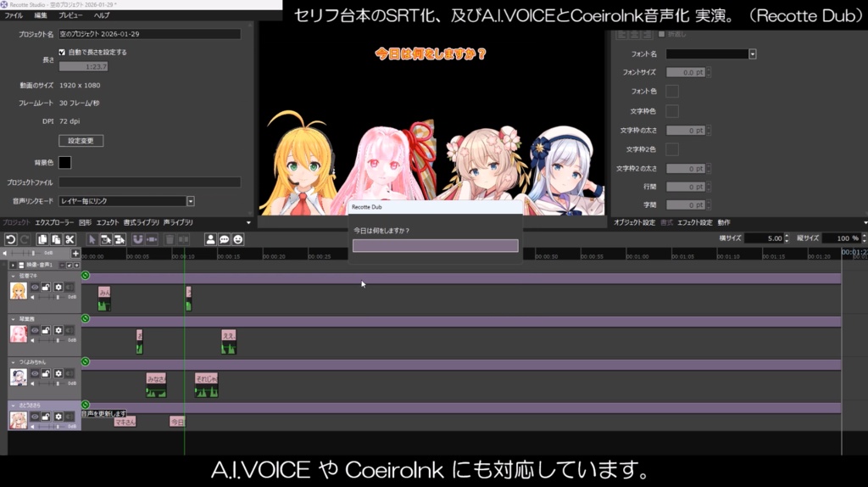Click the stretch clip icon beside magnet

pyautogui.click(x=152, y=239)
